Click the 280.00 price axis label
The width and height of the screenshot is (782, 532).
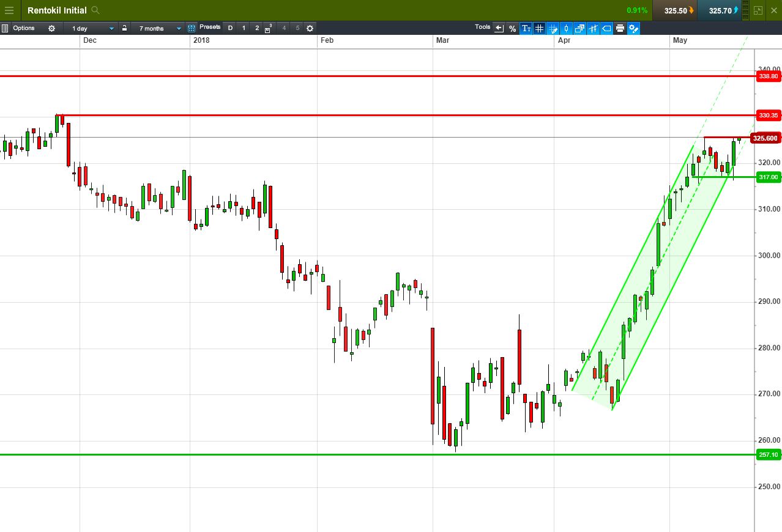point(769,348)
